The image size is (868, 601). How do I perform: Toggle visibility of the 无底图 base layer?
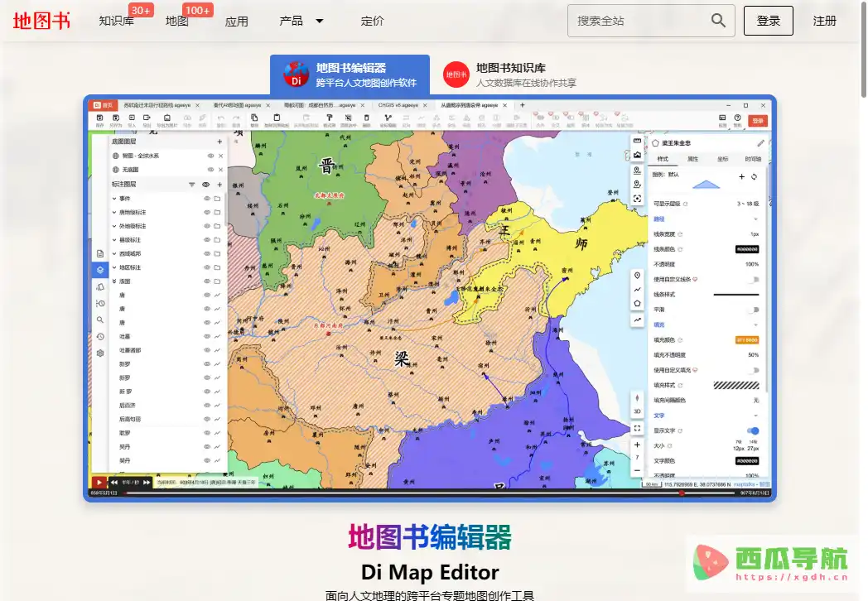[210, 170]
